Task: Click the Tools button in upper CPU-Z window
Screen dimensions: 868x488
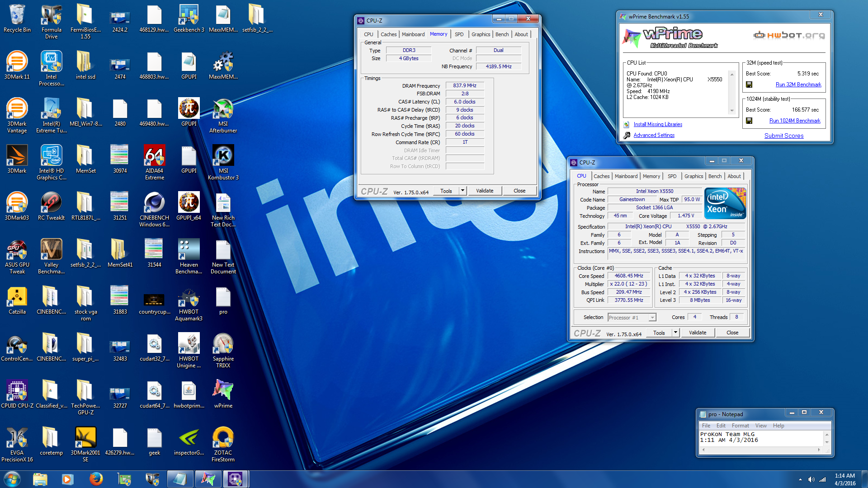Action: tap(446, 191)
